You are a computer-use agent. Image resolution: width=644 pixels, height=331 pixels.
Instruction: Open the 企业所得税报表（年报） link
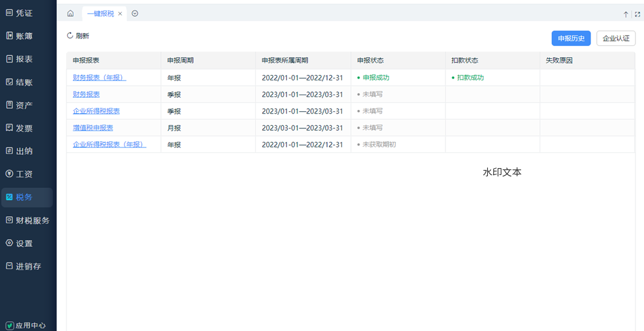[x=109, y=144]
